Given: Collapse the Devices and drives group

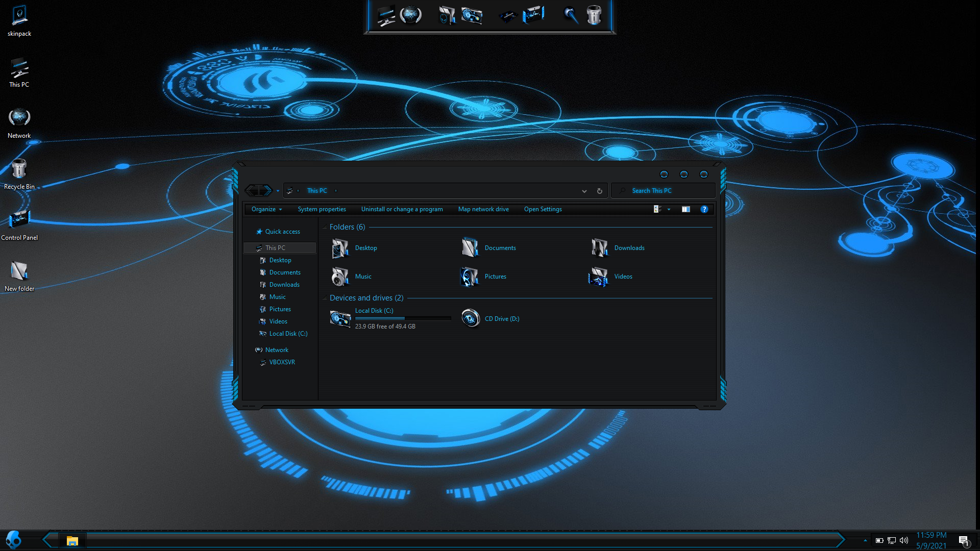Looking at the screenshot, I should click(x=325, y=298).
